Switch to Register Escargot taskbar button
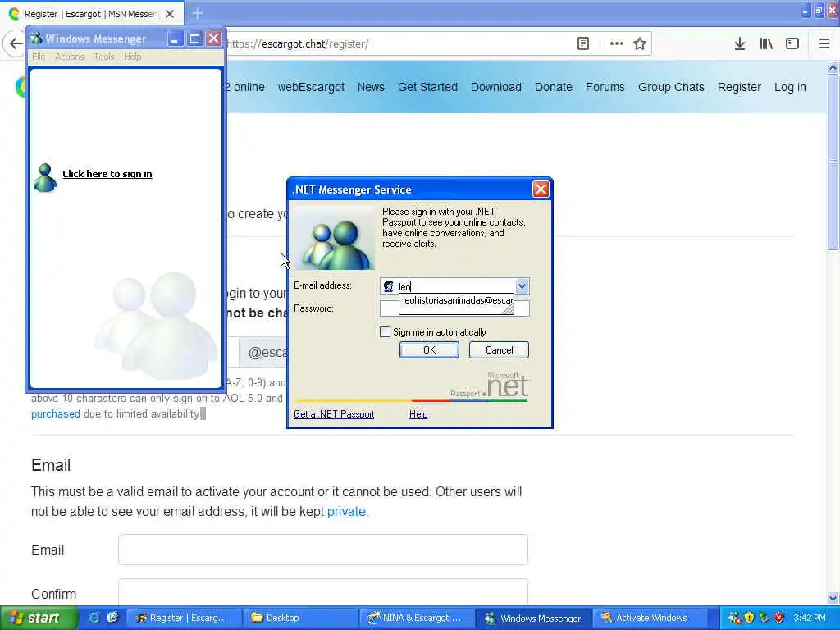 point(183,618)
